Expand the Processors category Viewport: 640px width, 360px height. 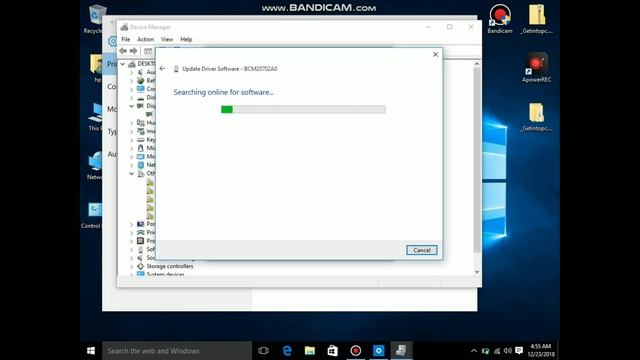point(131,241)
